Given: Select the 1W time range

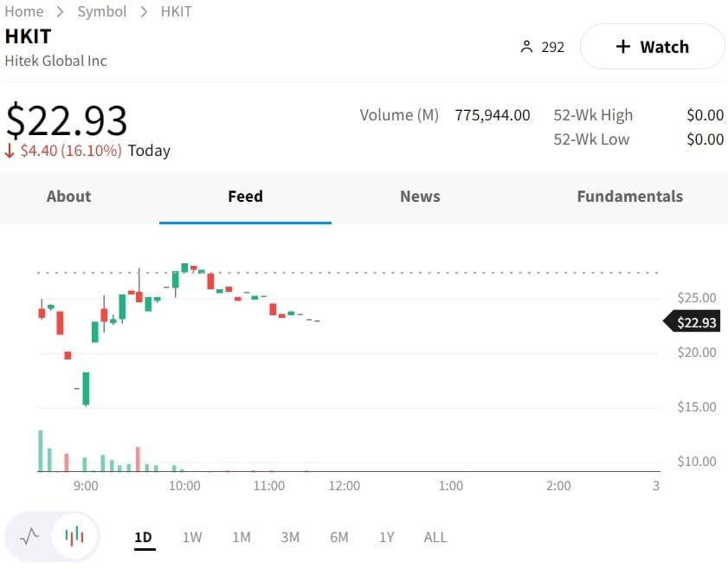Looking at the screenshot, I should click(x=192, y=537).
